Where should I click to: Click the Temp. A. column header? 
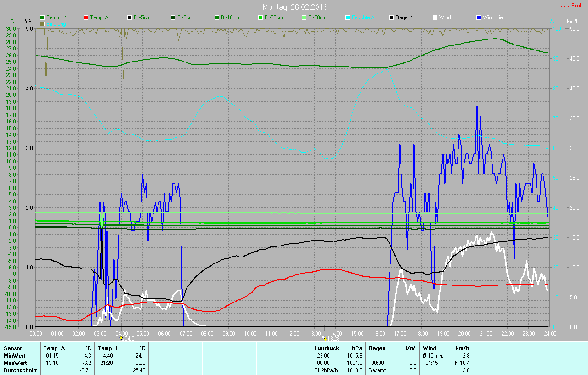pos(55,348)
